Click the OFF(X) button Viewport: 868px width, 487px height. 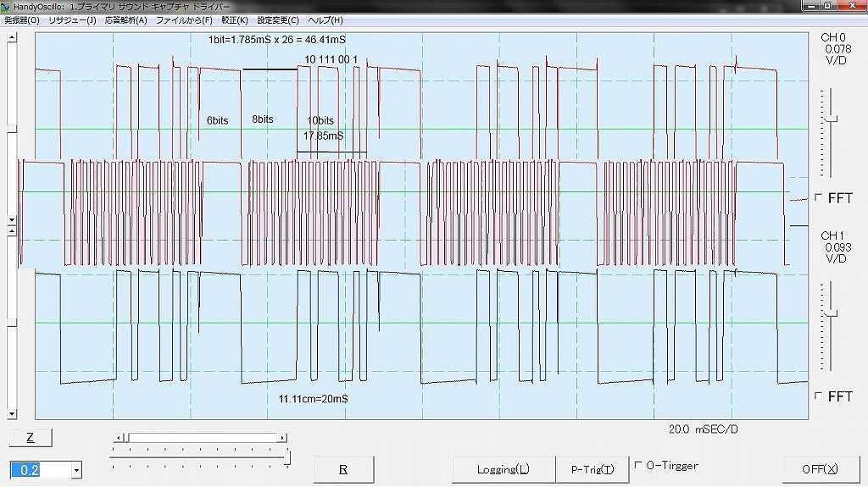(819, 469)
